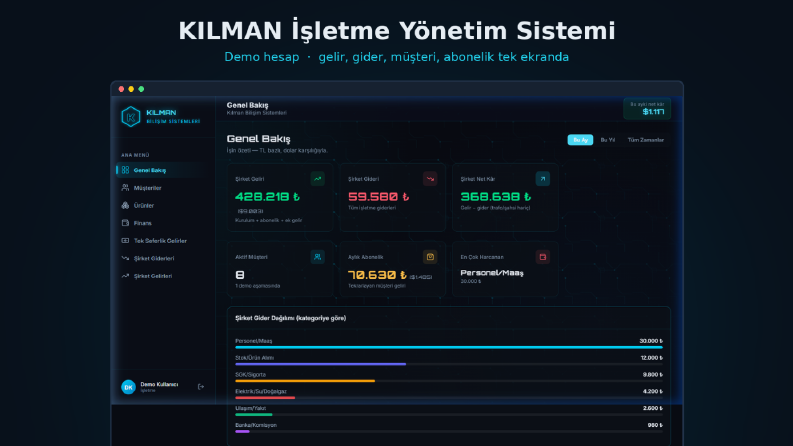Viewport: 793px width, 446px height.
Task: Click the Kilman Bilişim Sistemleri header subtitle
Action: coord(257,113)
